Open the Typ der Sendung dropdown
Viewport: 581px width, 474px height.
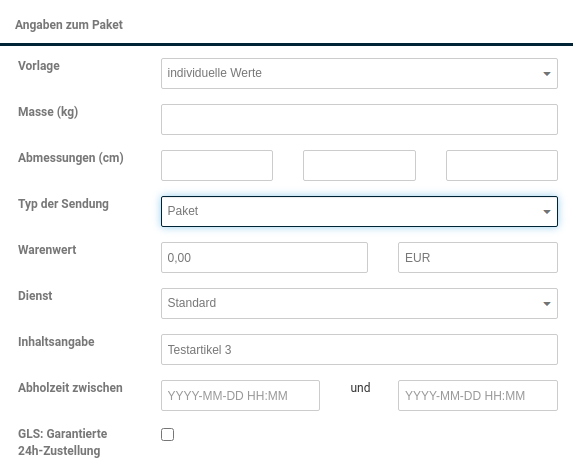359,211
